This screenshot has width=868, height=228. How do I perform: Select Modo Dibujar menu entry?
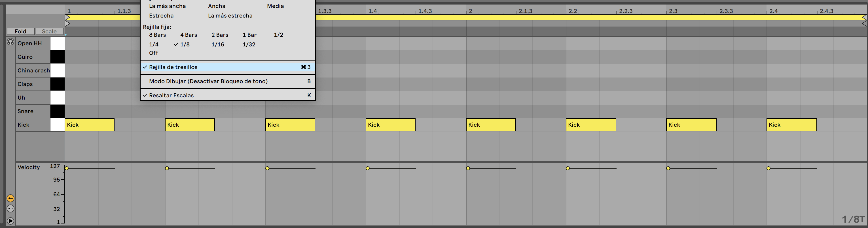coord(208,81)
